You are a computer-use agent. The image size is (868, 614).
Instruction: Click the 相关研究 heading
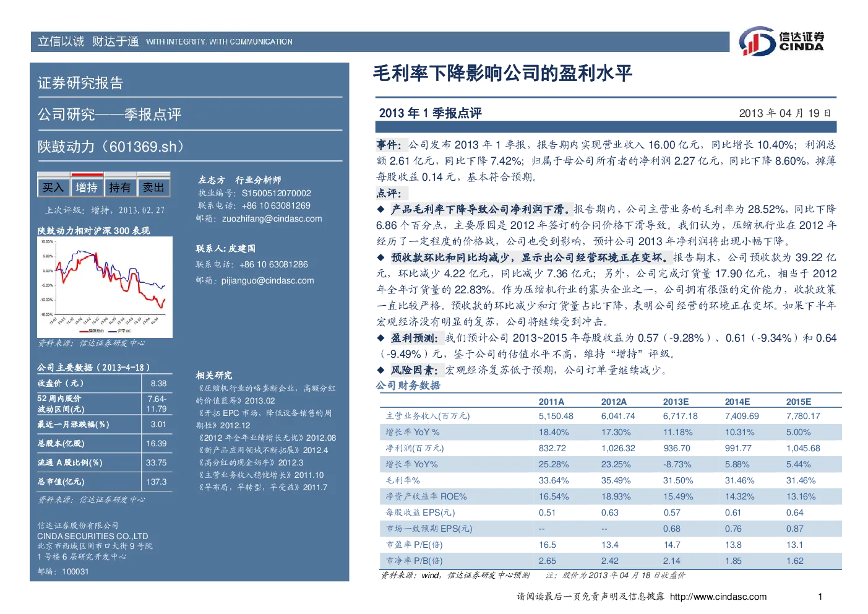214,375
